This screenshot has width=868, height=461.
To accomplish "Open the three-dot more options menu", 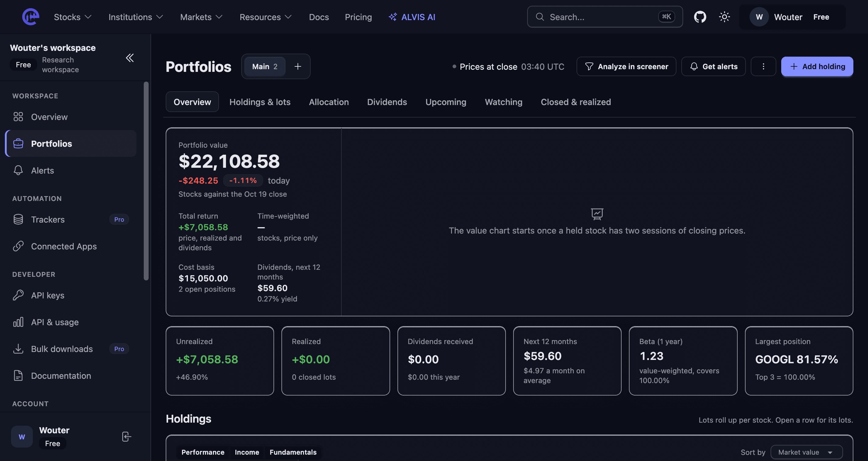I will click(763, 66).
